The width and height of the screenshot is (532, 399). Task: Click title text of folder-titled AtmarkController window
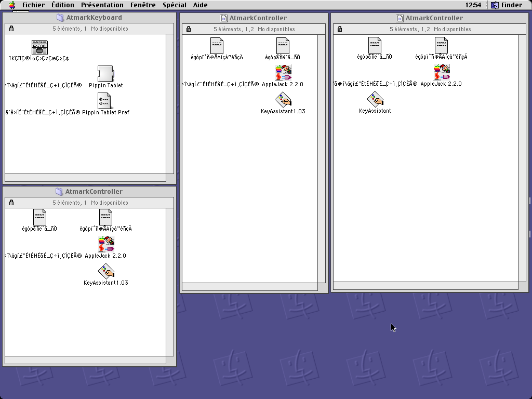click(94, 192)
